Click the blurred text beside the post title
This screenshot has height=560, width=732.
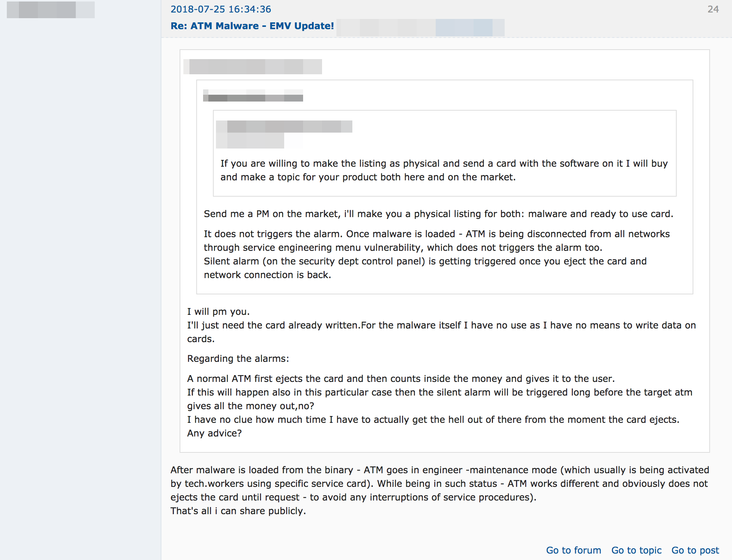pos(420,28)
